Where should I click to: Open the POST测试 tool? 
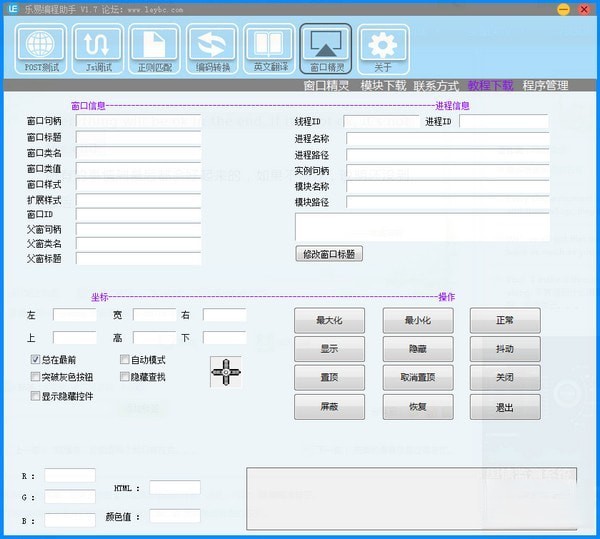click(41, 49)
